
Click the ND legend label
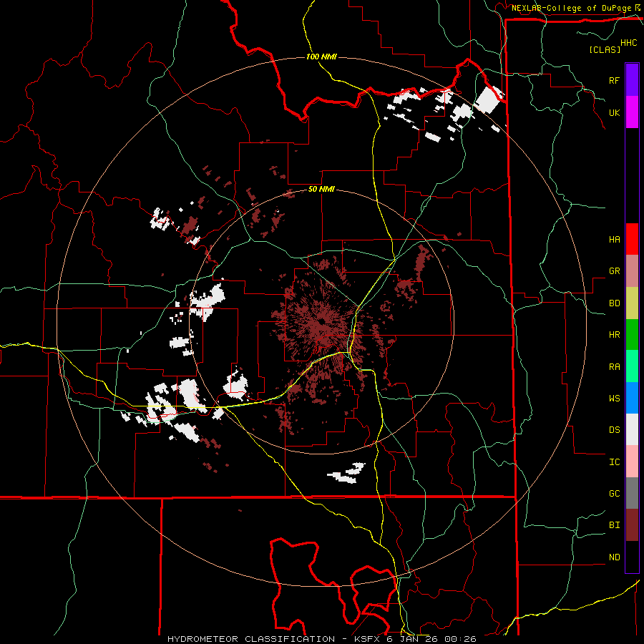614,557
